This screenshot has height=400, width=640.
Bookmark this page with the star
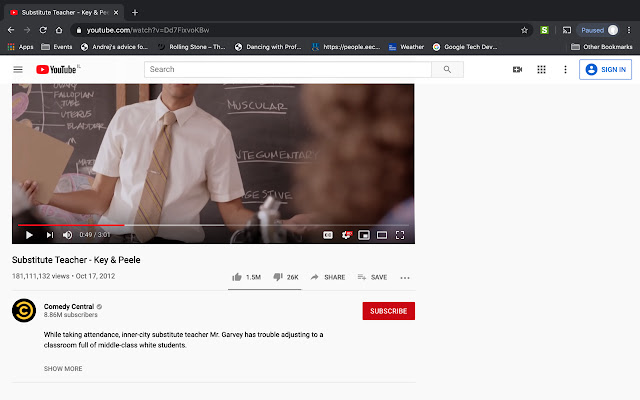[x=524, y=30]
